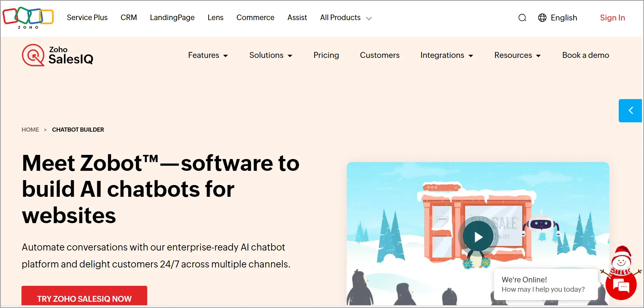Select English language option
The image size is (644, 308).
[x=564, y=18]
